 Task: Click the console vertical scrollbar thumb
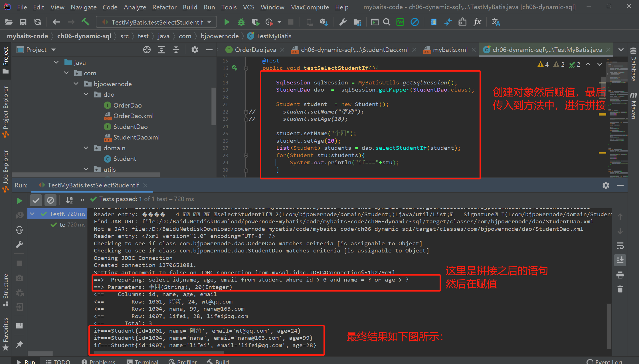click(609, 326)
